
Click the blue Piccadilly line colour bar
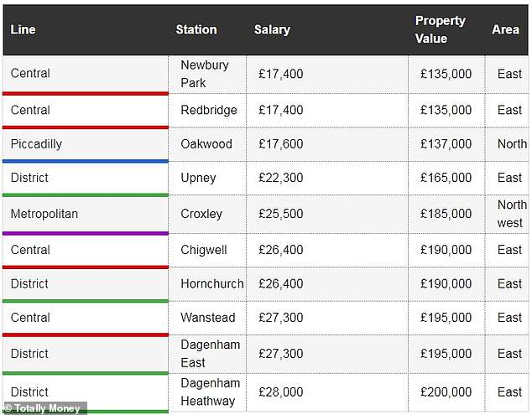84,160
